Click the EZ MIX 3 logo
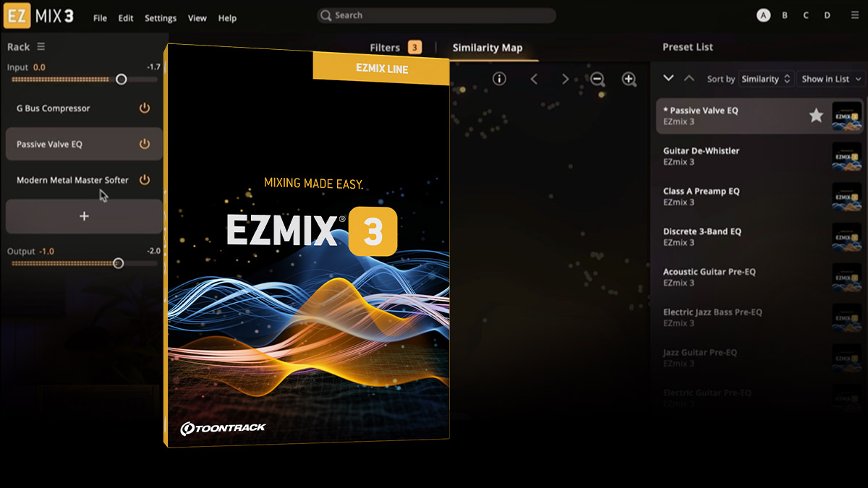 (38, 16)
